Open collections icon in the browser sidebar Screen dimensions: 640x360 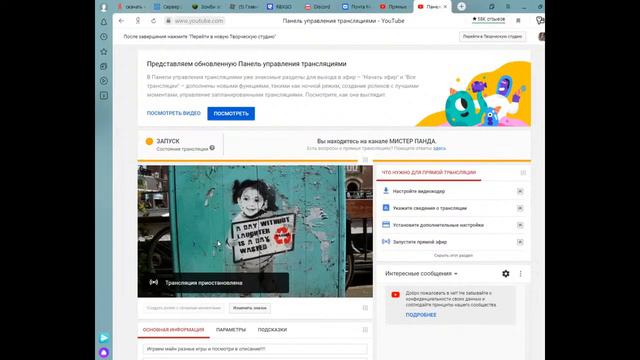104,66
